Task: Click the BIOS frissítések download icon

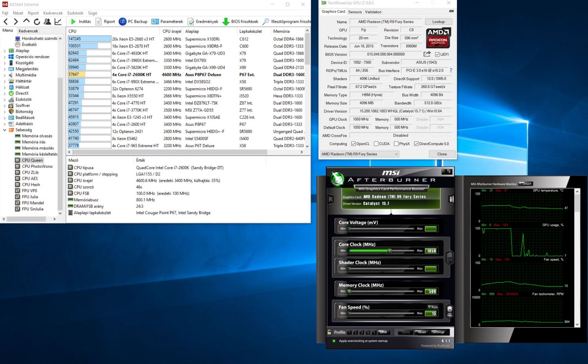Action: click(226, 21)
